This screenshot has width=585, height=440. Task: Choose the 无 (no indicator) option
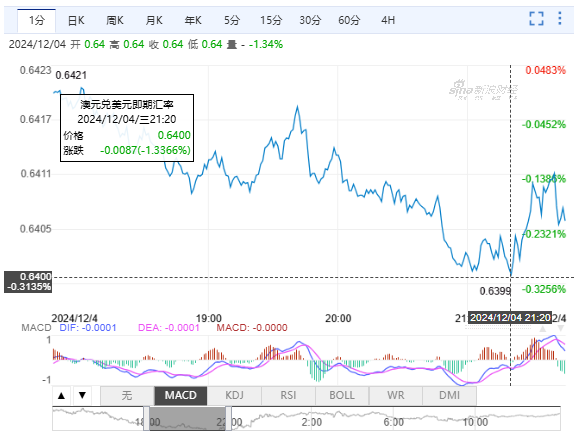pos(127,396)
